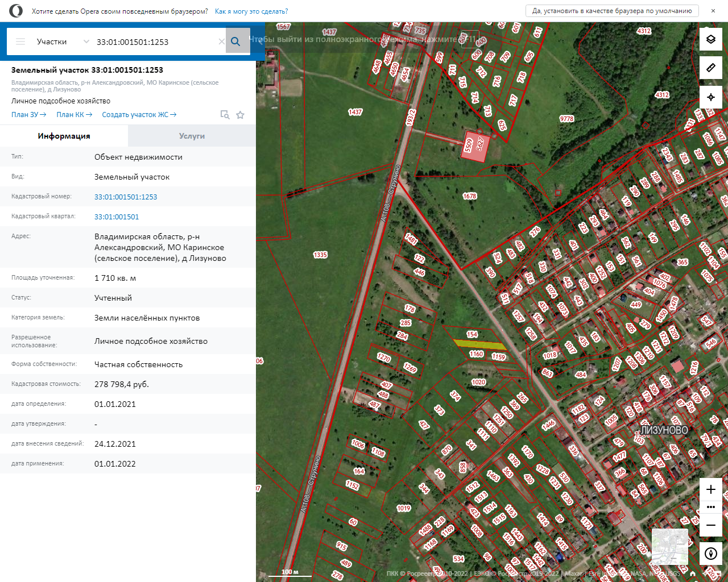Select the Информация tab
Image resolution: width=728 pixels, height=582 pixels.
[64, 136]
